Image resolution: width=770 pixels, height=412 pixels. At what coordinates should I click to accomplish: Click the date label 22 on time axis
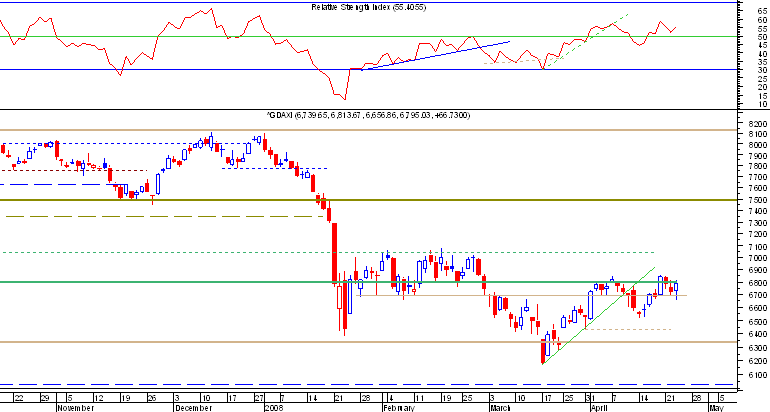(x=19, y=397)
